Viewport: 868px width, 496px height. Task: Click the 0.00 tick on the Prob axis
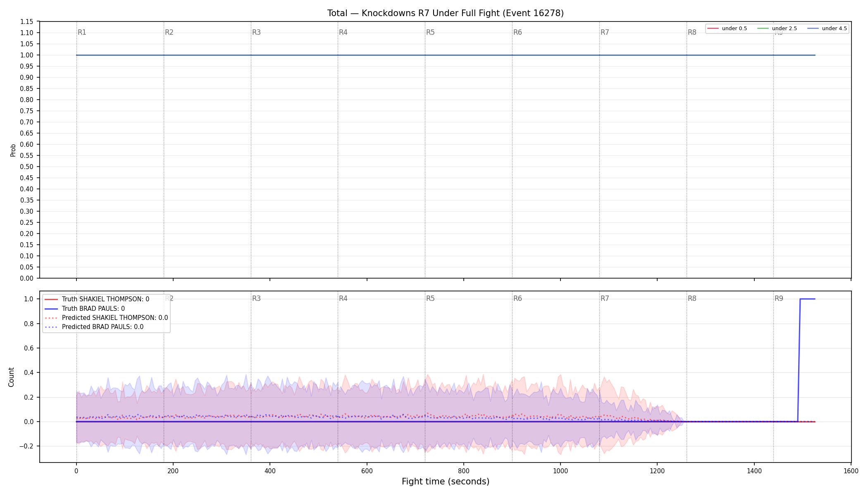[27, 278]
